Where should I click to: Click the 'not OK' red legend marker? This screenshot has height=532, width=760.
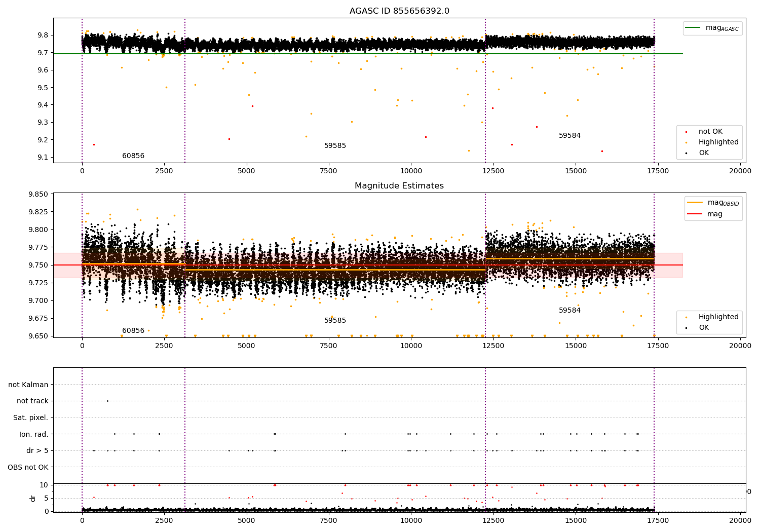tap(687, 132)
